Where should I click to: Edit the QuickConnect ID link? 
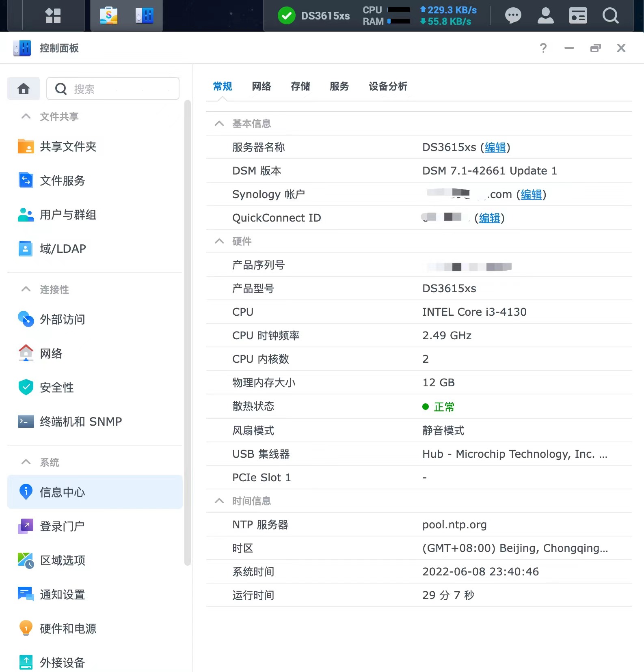tap(490, 218)
